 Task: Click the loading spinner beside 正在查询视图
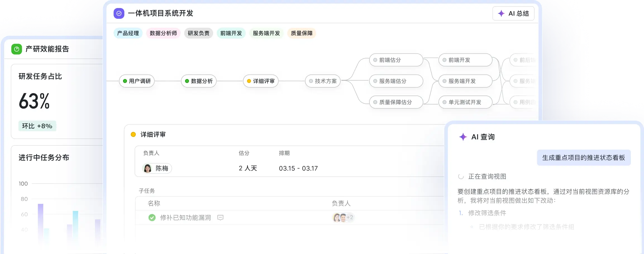point(461,176)
